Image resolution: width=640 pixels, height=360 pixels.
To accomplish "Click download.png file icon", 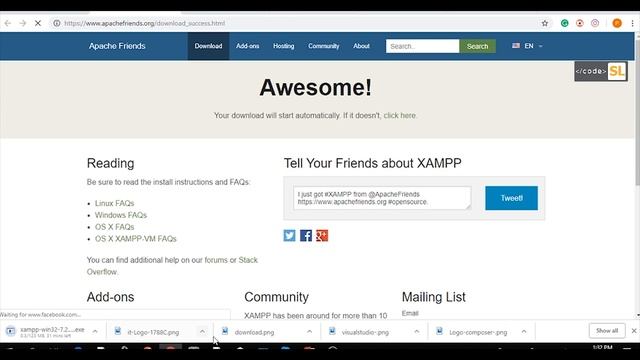I will coord(225,331).
